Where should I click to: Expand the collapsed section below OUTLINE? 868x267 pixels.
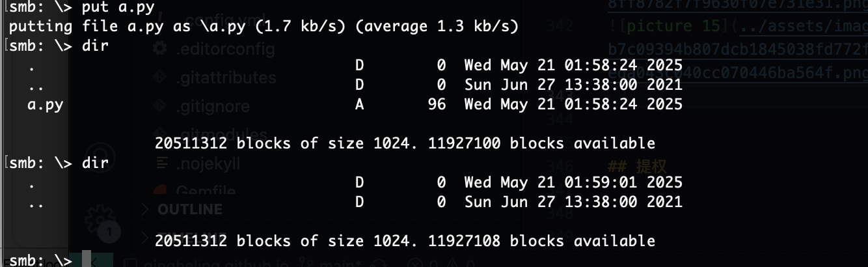click(145, 236)
